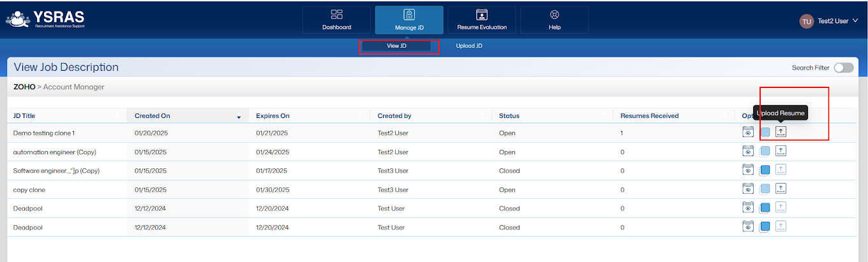
Task: Click the 'copy clone' title cell
Action: pyautogui.click(x=29, y=190)
